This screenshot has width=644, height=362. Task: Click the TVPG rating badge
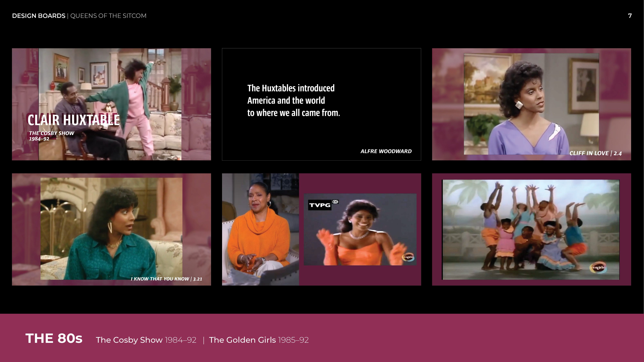[320, 205]
